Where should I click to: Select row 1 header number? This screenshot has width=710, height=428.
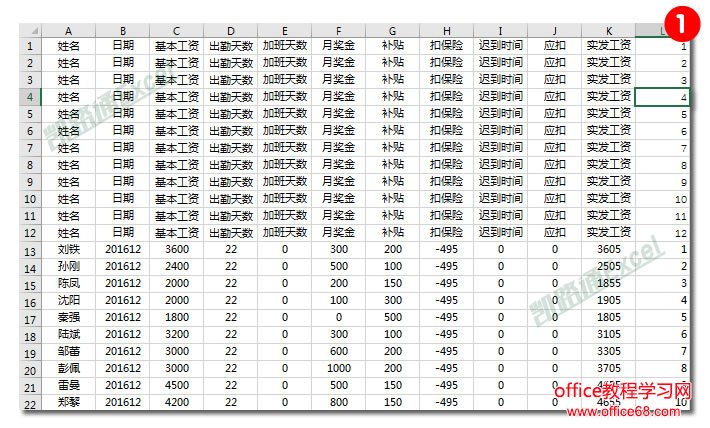click(x=30, y=46)
